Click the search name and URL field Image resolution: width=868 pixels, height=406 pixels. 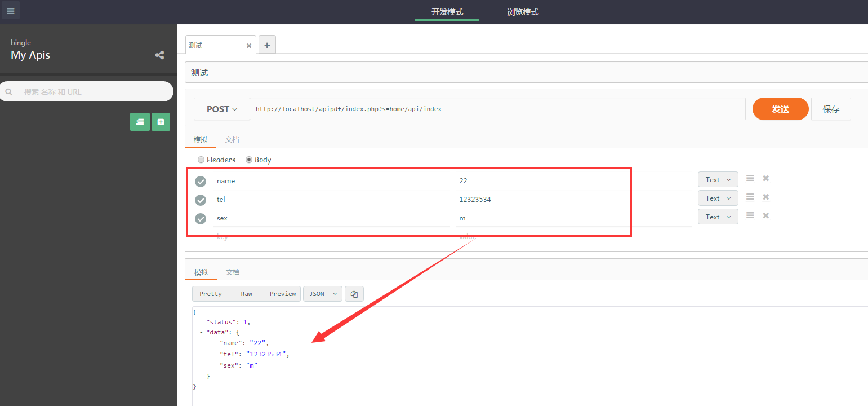tap(90, 92)
